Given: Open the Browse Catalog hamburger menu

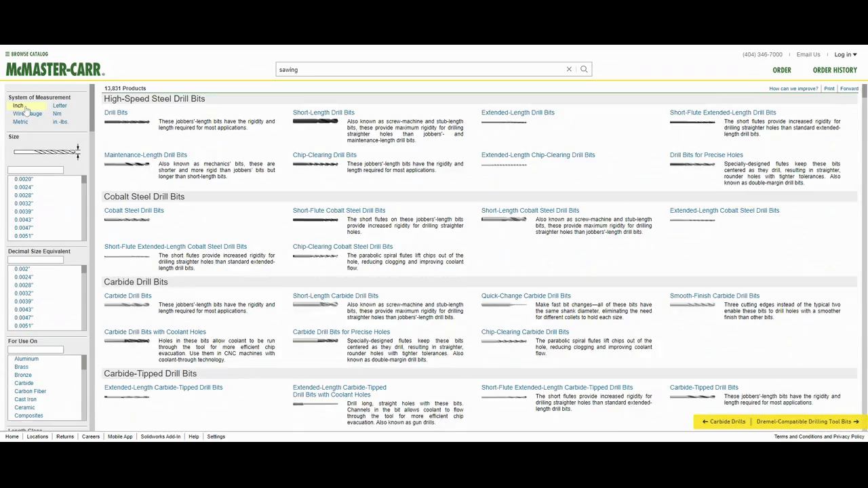Looking at the screenshot, I should (26, 54).
